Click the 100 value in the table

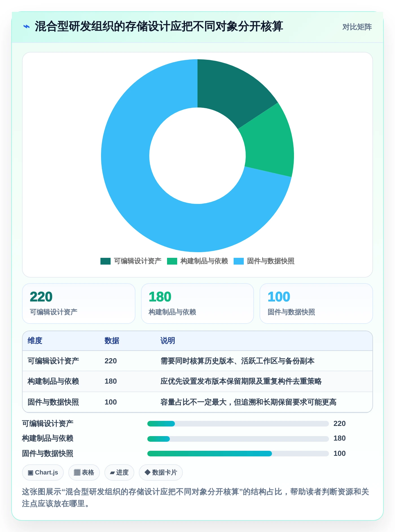tap(111, 402)
